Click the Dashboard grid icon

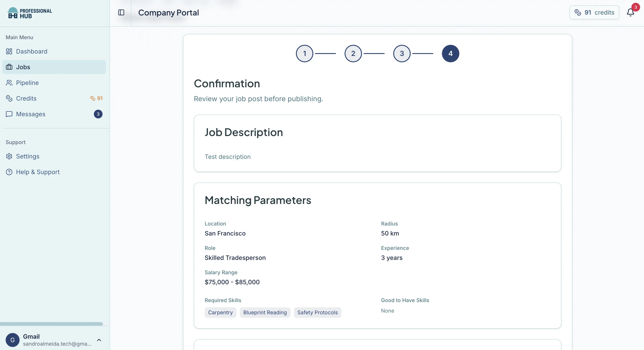point(9,51)
